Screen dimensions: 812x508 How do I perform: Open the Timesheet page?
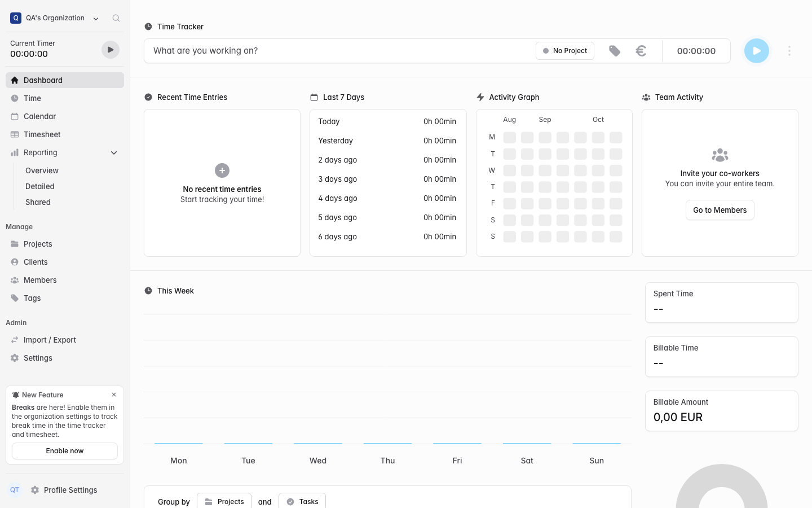coord(65,134)
